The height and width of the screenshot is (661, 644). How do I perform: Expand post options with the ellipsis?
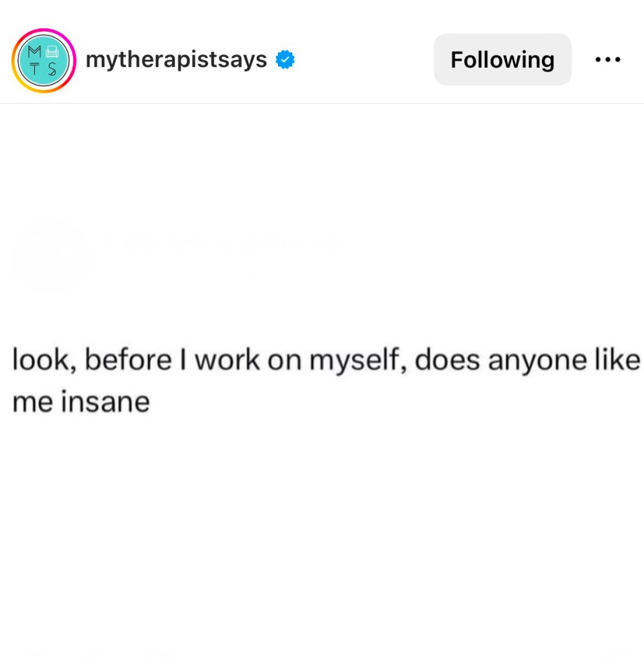[608, 60]
